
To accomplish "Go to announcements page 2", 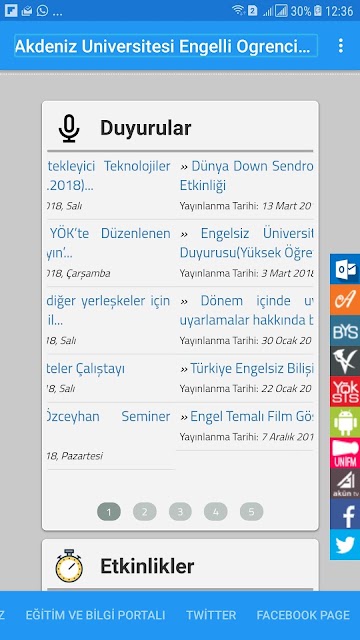I will tap(144, 511).
